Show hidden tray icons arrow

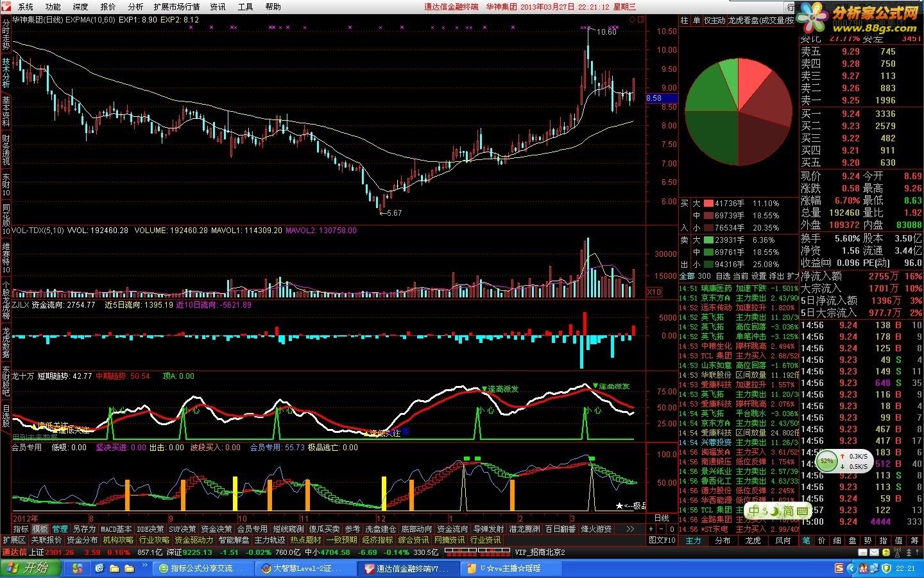[x=851, y=568]
